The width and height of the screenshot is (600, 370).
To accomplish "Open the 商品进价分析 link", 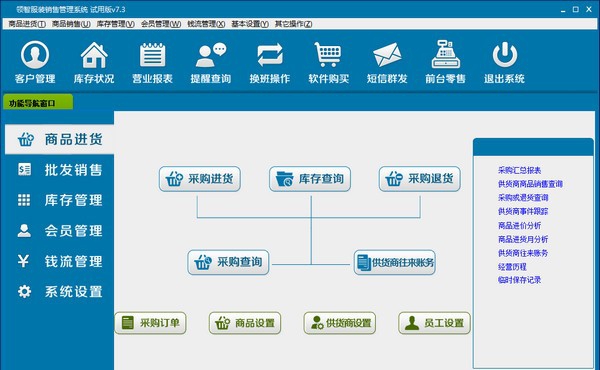I will tap(519, 225).
